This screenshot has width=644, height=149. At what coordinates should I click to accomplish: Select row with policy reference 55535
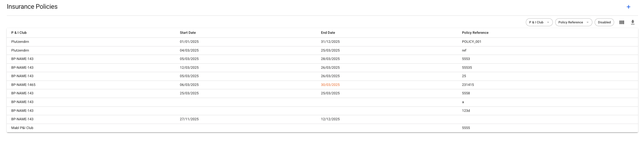click(x=467, y=68)
